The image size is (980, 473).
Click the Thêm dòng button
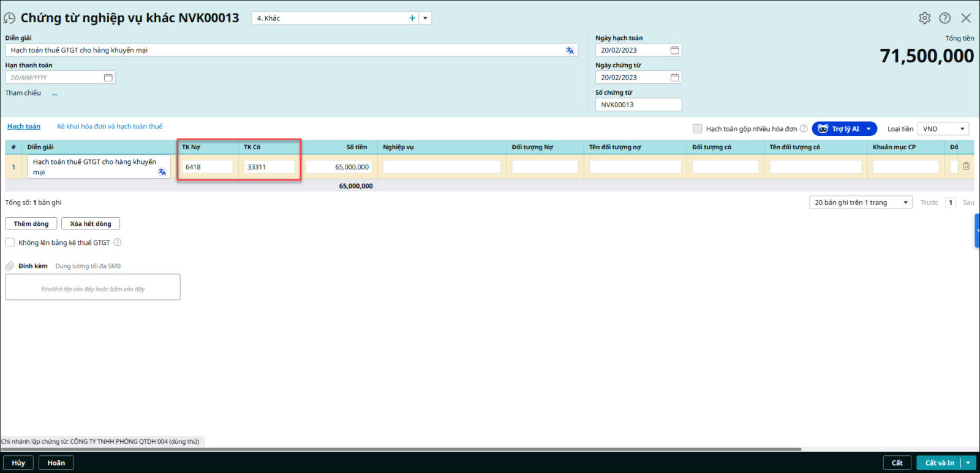tap(31, 224)
